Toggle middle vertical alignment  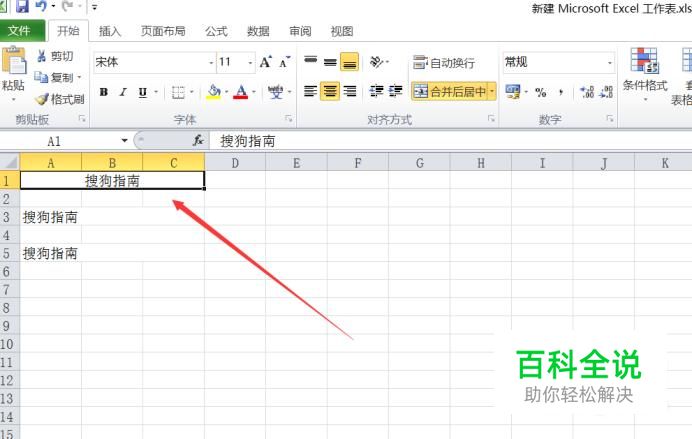tap(330, 62)
